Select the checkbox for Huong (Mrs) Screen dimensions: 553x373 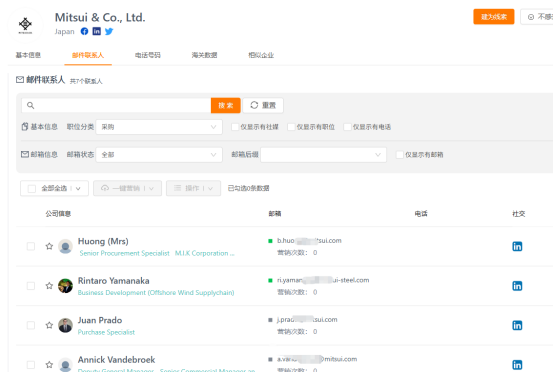[x=31, y=246]
